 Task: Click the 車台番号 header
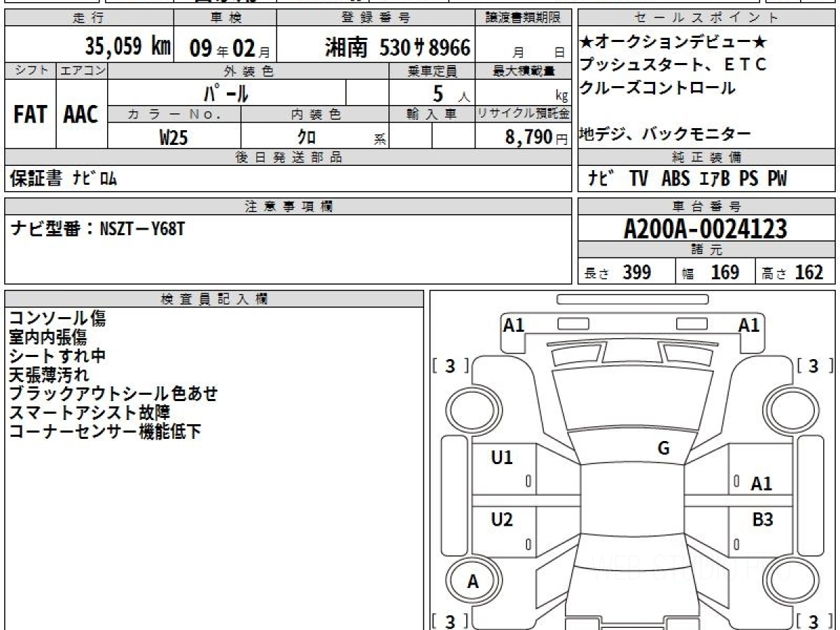pos(707,206)
